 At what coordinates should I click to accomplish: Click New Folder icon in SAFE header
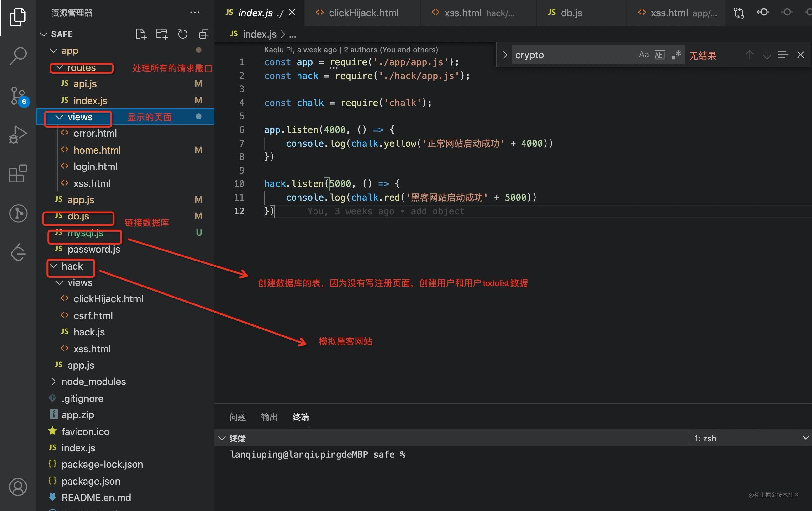coord(162,34)
